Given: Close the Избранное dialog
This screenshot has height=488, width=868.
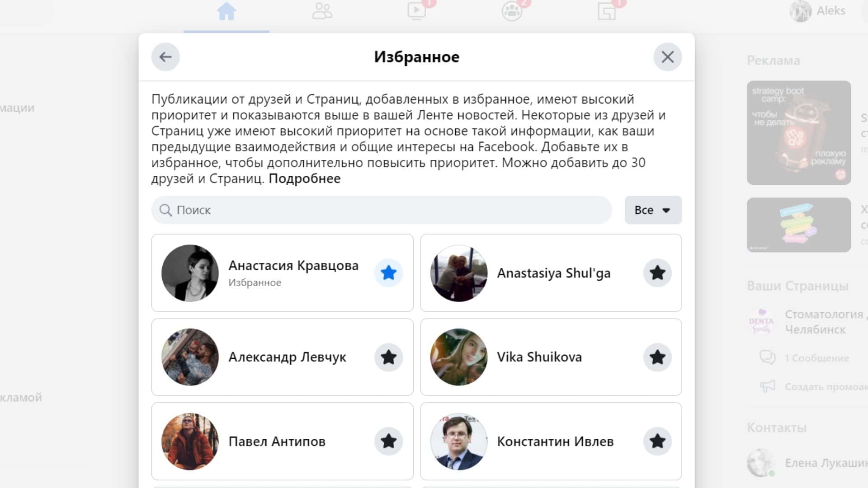Looking at the screenshot, I should (x=668, y=57).
